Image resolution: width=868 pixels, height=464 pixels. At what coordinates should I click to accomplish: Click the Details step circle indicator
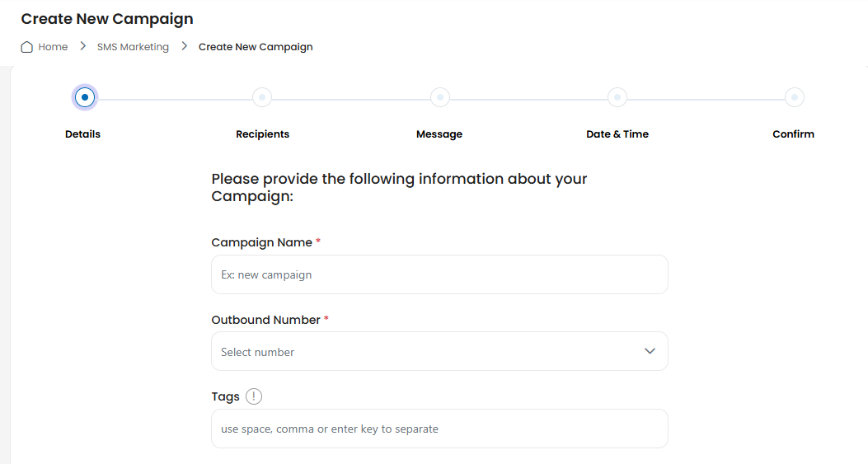tap(85, 97)
